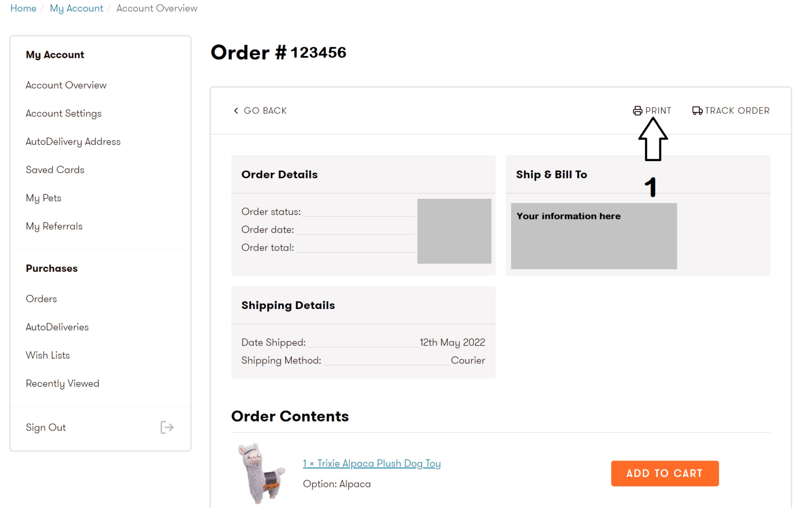This screenshot has height=508, width=812.
Task: Open Account Settings from sidebar
Action: tap(64, 113)
